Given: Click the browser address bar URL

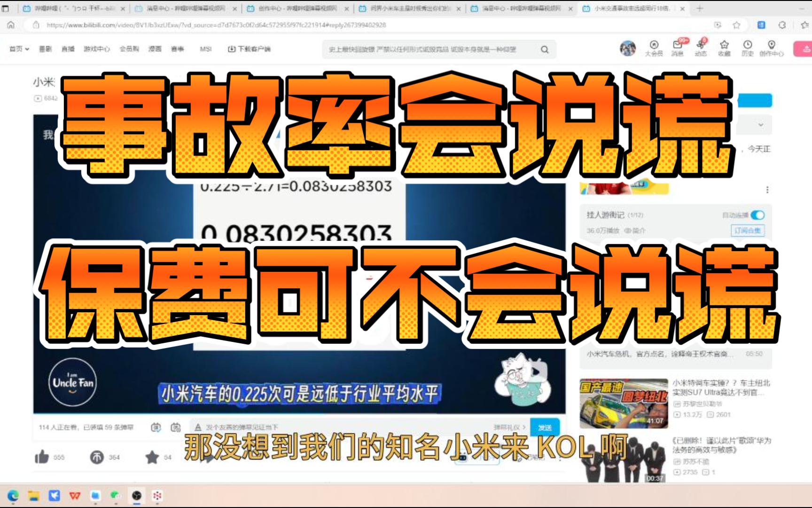Looking at the screenshot, I should point(216,25).
